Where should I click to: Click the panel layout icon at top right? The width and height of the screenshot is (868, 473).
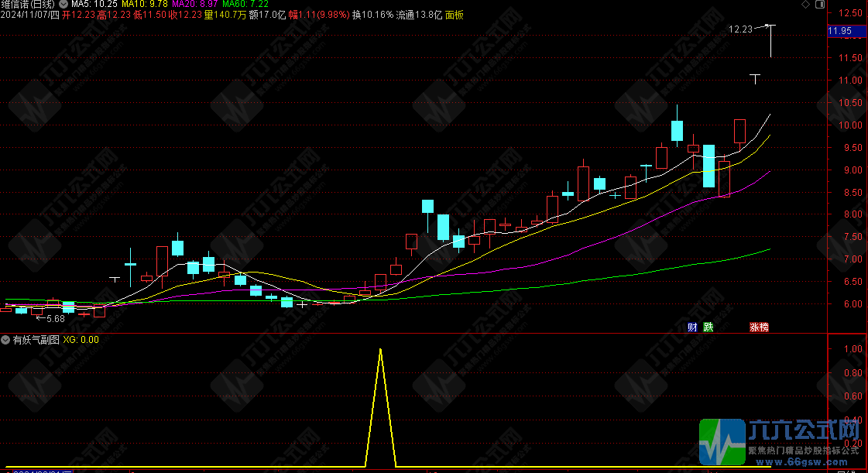[819, 5]
